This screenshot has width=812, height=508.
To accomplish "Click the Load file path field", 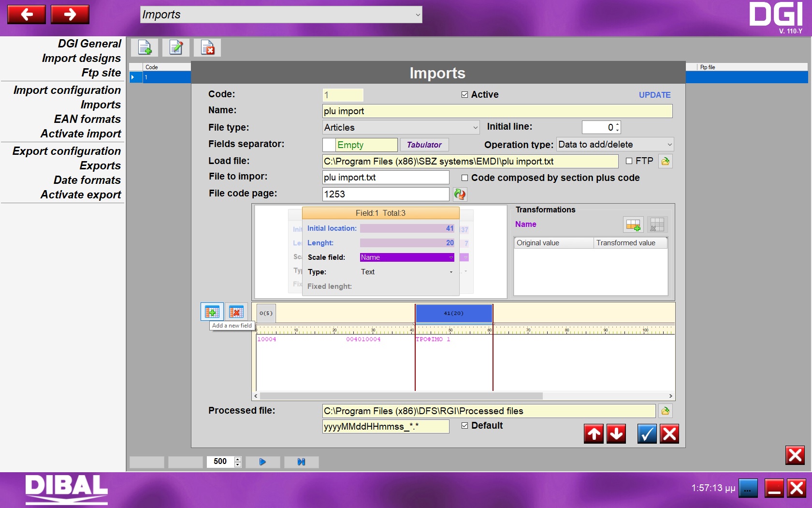I will (x=470, y=161).
